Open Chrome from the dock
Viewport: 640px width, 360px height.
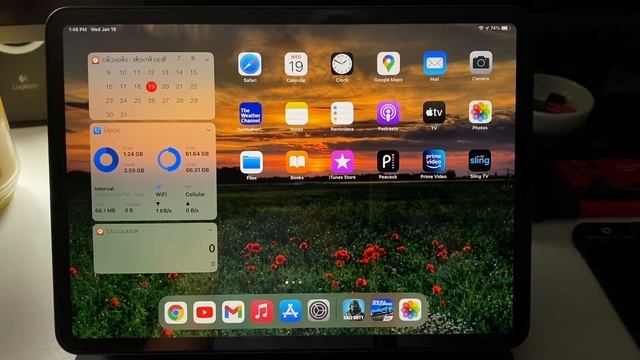click(176, 313)
